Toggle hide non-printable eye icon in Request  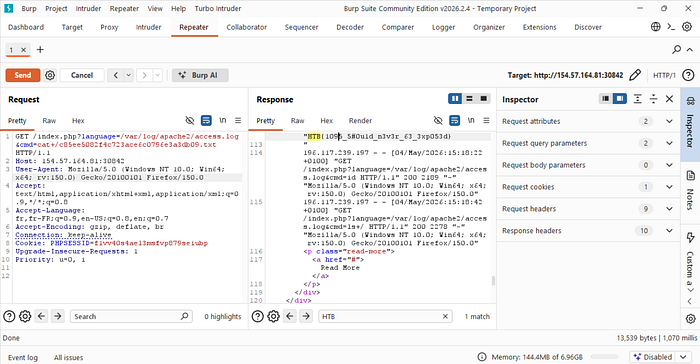pos(190,120)
